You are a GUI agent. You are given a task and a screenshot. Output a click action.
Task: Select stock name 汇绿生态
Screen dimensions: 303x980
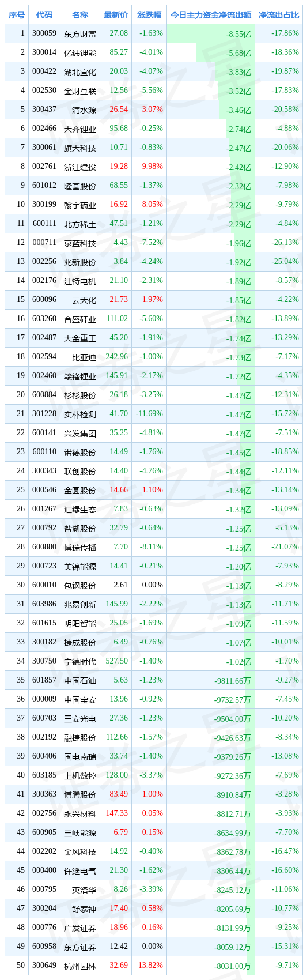tap(80, 510)
